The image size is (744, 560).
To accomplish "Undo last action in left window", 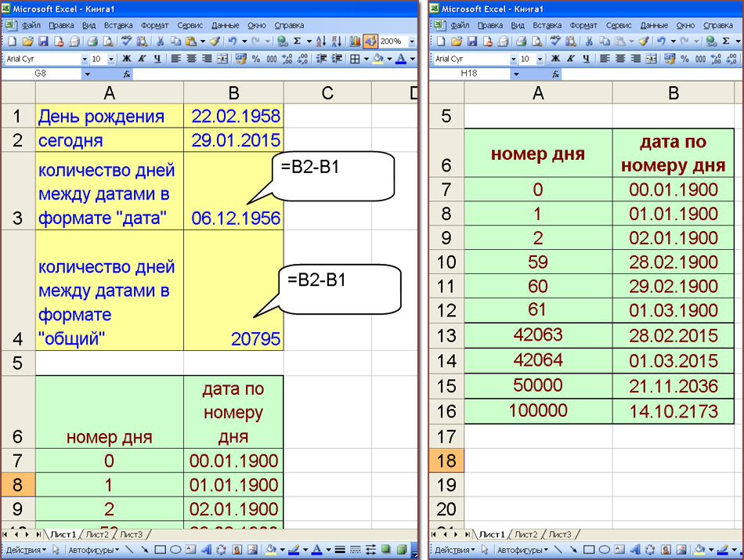I will [x=232, y=42].
